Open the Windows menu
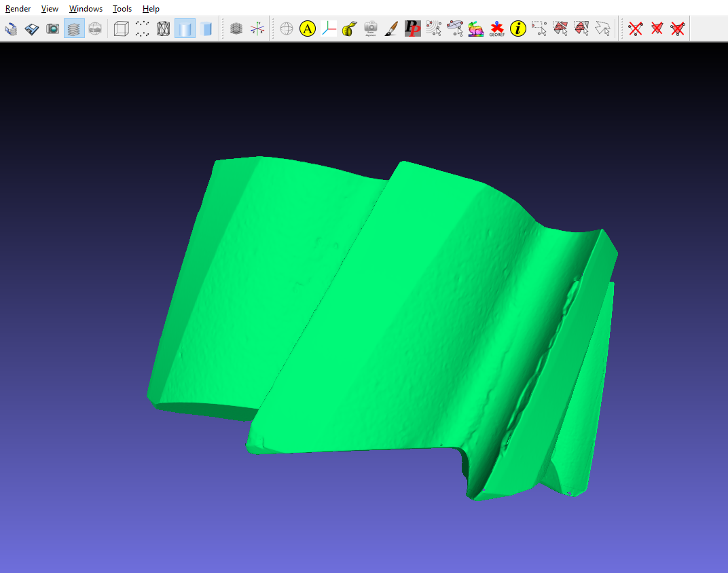Image resolution: width=728 pixels, height=573 pixels. pyautogui.click(x=86, y=9)
